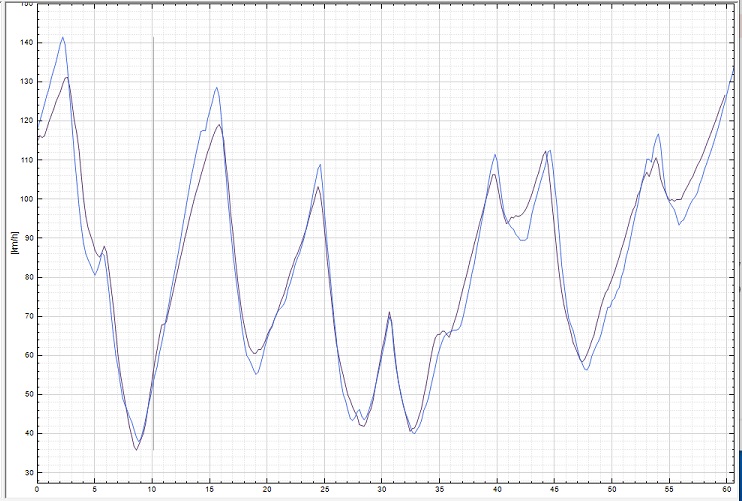The image size is (742, 501).
Task: Click the 20 tick on horizontal axis
Action: [267, 490]
